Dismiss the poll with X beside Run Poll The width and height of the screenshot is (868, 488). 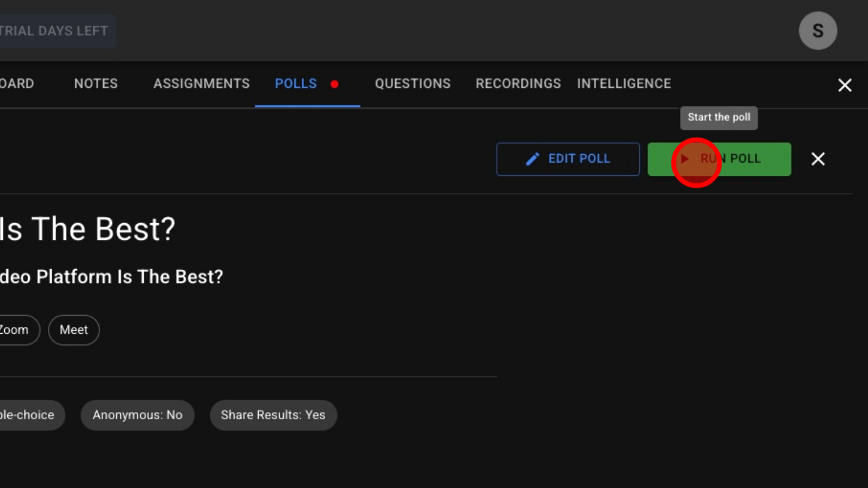click(x=818, y=159)
